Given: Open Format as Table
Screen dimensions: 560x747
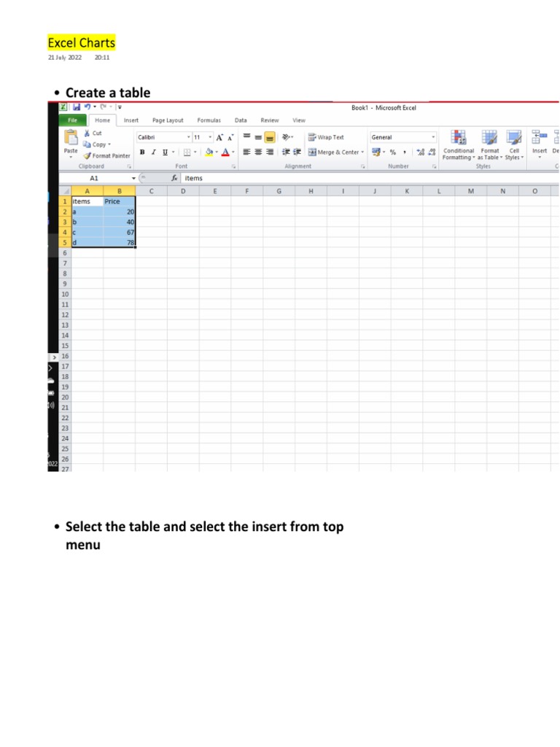Looking at the screenshot, I should point(490,145).
